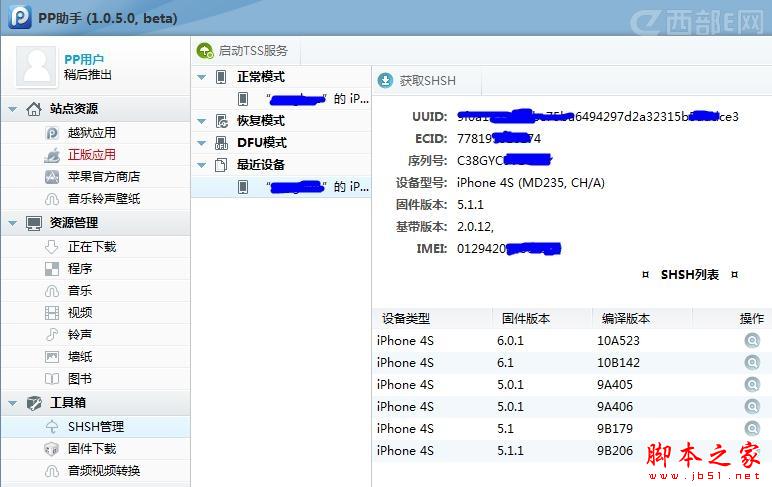Click the 正常模式 phone icon

coord(221,77)
